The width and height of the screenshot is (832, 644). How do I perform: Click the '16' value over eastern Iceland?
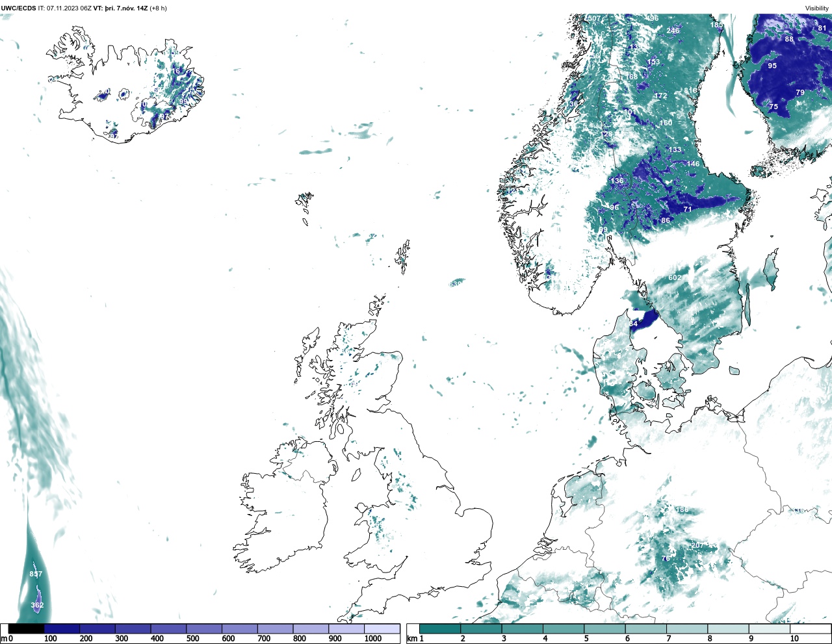[175, 71]
